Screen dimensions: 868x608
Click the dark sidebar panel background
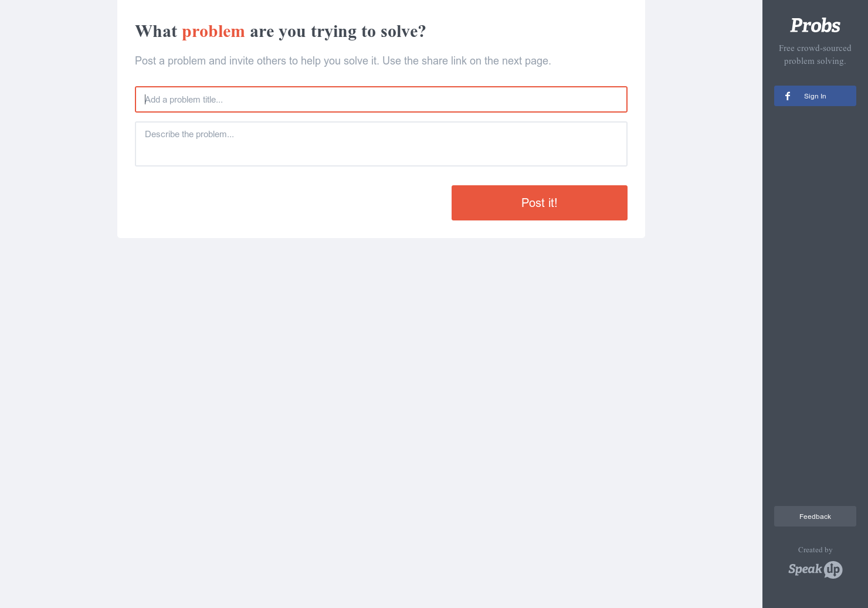815,293
